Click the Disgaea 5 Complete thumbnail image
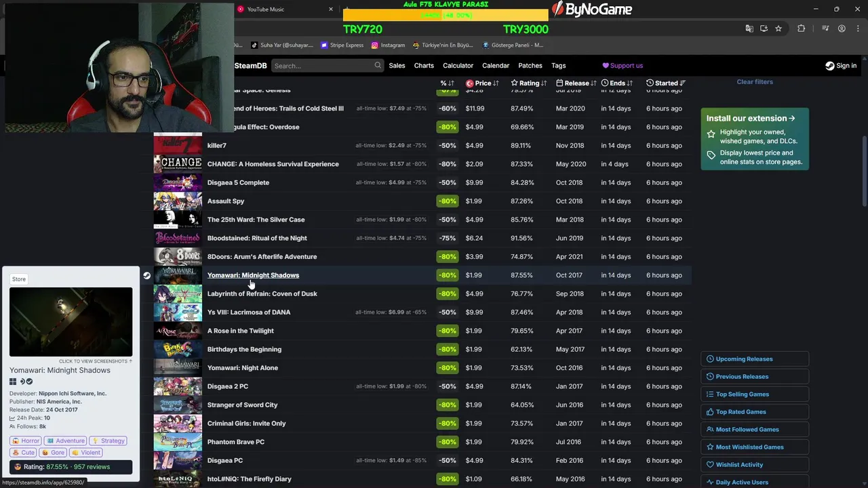 point(178,182)
